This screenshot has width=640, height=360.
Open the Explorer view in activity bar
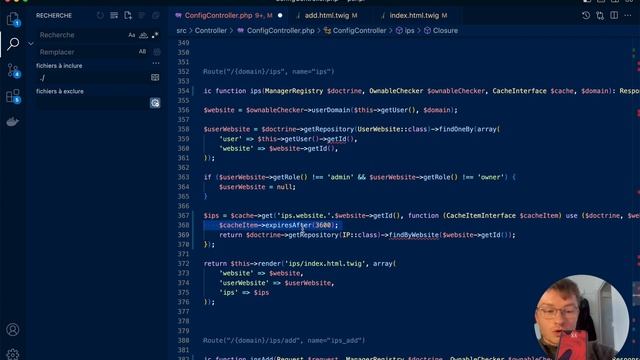13,18
